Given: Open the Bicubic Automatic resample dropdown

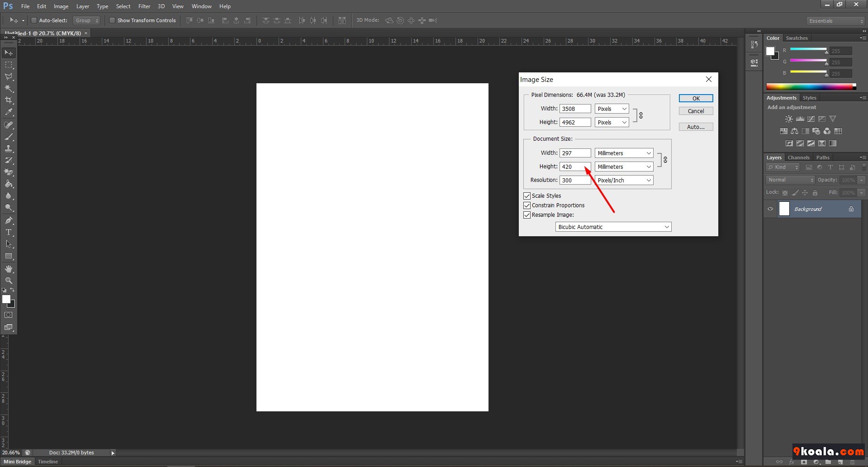Looking at the screenshot, I should tap(613, 227).
